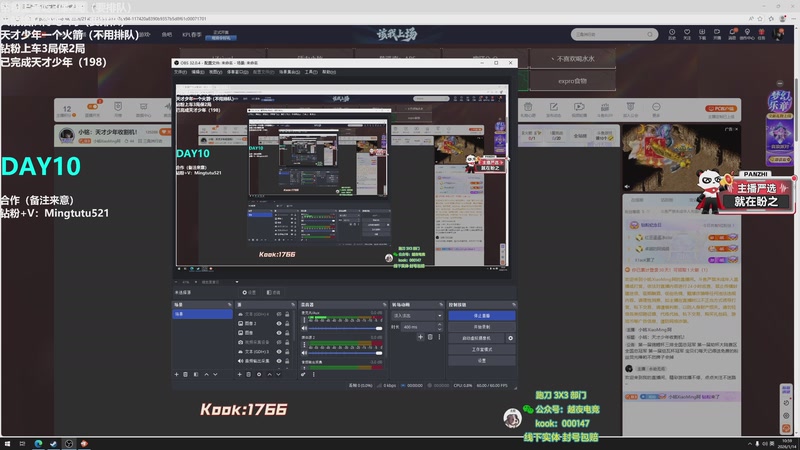800x450 pixels.
Task: Pop out the Audio Mixer dock panel
Action: click(x=384, y=305)
